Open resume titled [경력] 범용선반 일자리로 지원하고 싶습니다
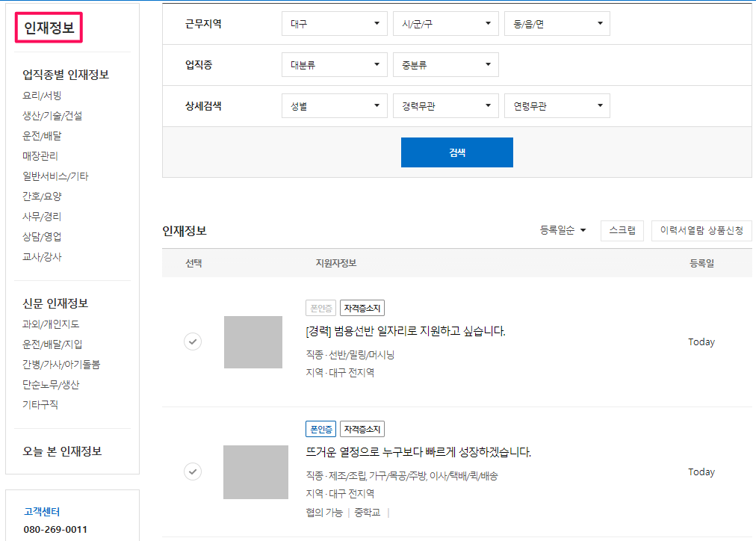The image size is (756, 541). [406, 331]
